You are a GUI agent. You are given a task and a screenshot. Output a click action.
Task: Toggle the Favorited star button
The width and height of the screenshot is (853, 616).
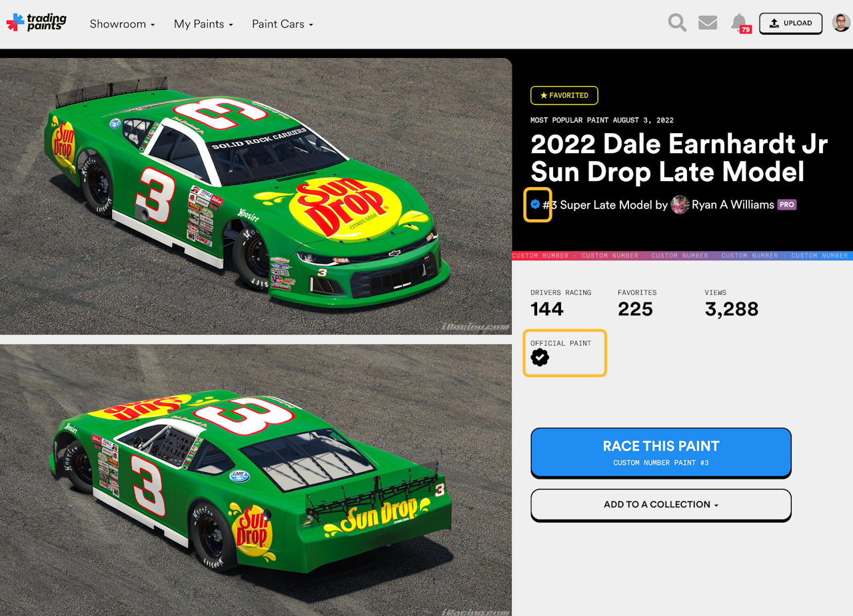[564, 95]
